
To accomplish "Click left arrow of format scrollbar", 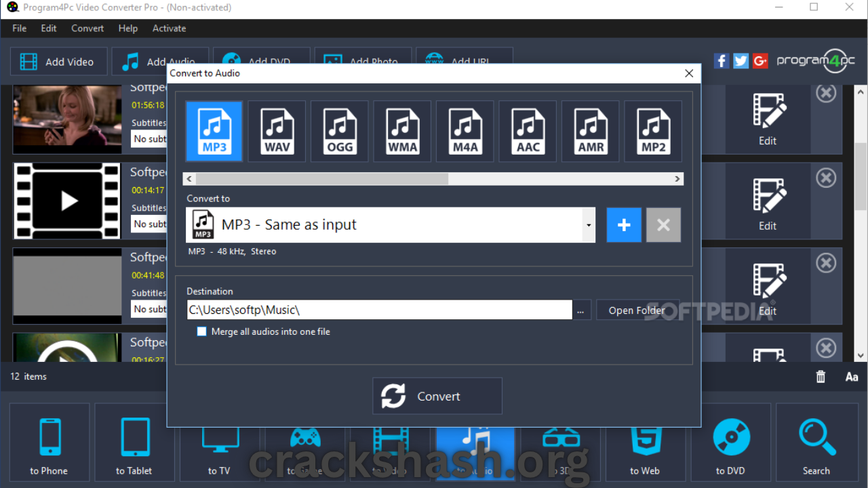I will (189, 179).
